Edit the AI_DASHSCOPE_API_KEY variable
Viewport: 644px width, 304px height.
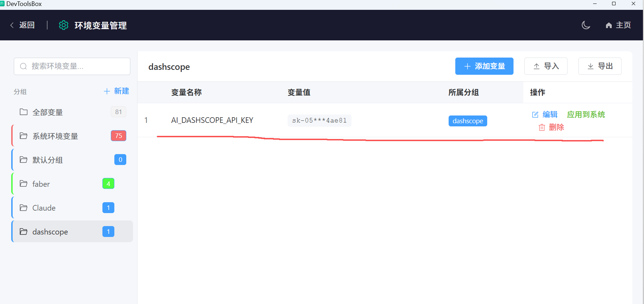click(x=545, y=114)
